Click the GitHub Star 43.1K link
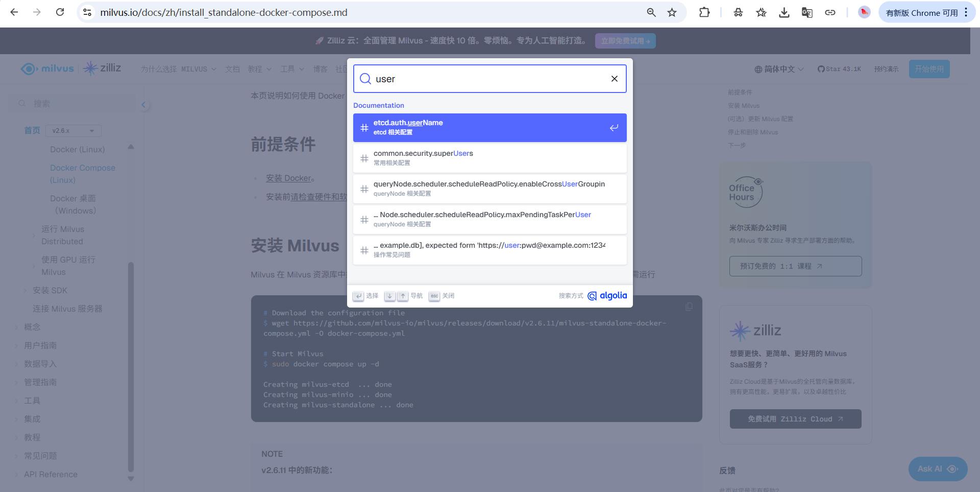980x492 pixels. 839,69
